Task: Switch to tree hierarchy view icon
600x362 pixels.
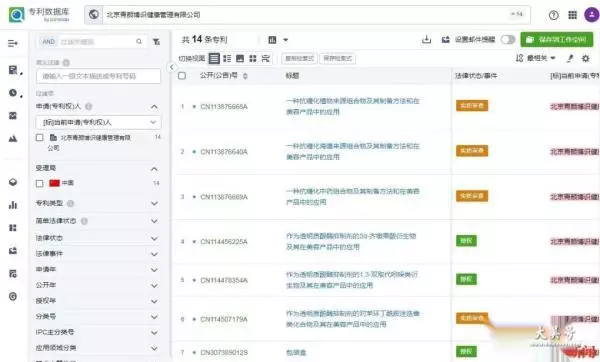Action: [266, 58]
